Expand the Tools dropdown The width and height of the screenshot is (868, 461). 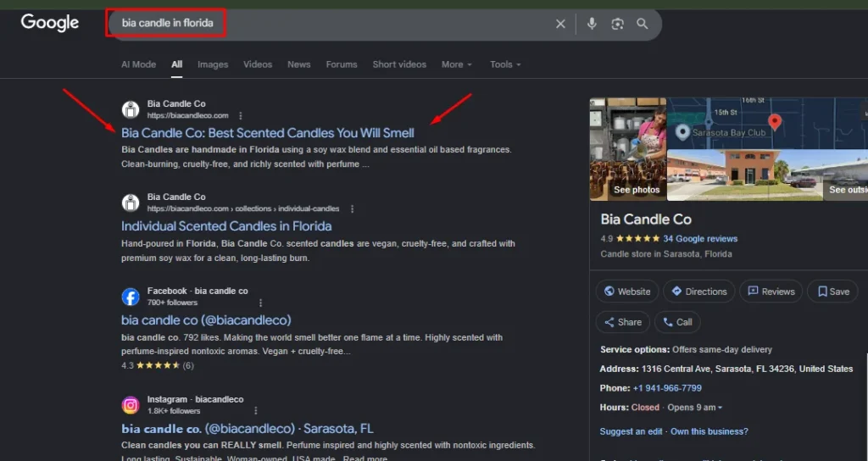[505, 64]
